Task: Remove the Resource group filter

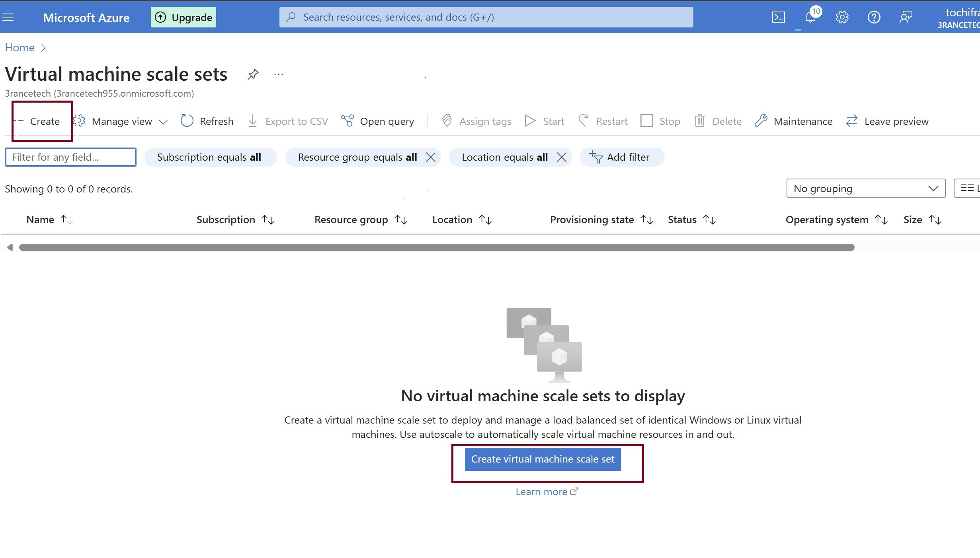Action: tap(430, 157)
